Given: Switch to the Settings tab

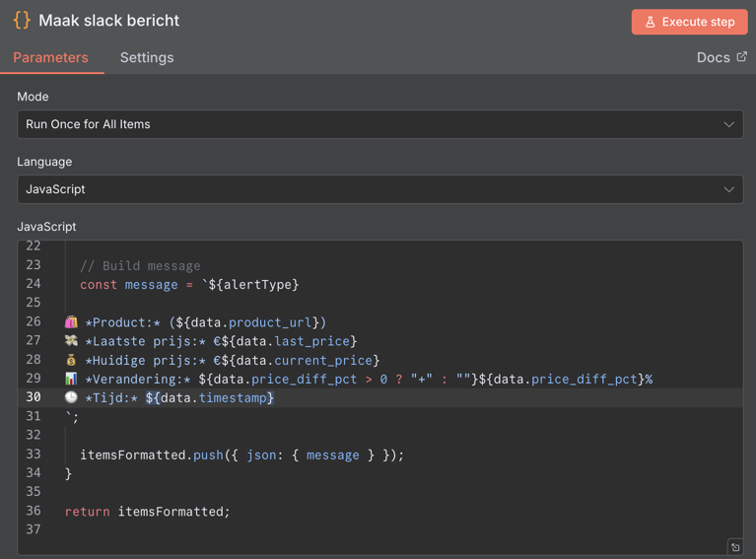Looking at the screenshot, I should (x=147, y=57).
